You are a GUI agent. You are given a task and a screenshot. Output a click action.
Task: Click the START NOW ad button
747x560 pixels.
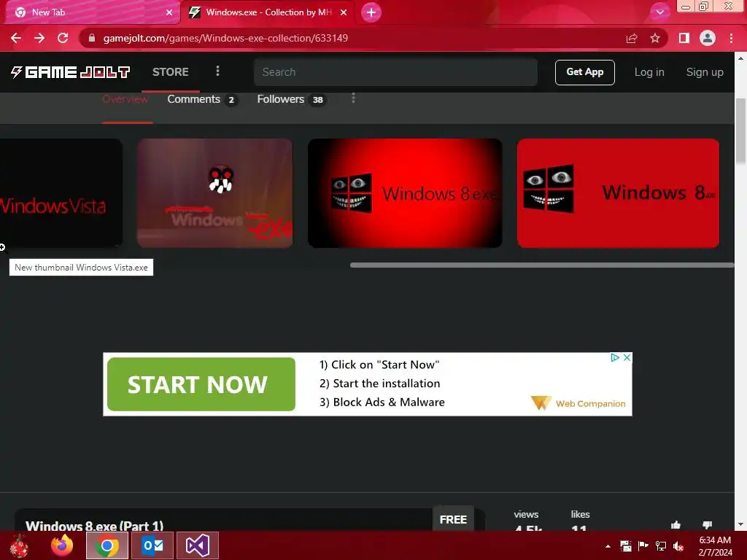[x=201, y=384]
